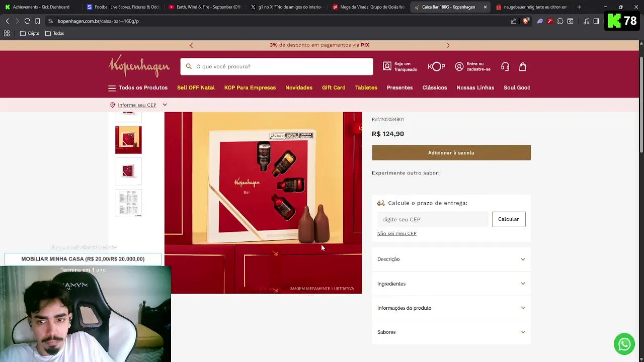Open the Cripto bookmarks folder
644x362 pixels.
[30, 33]
